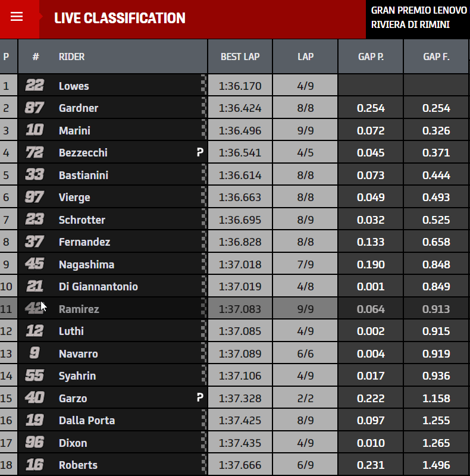Click the RIDER column header
470x476 pixels.
pyautogui.click(x=72, y=57)
